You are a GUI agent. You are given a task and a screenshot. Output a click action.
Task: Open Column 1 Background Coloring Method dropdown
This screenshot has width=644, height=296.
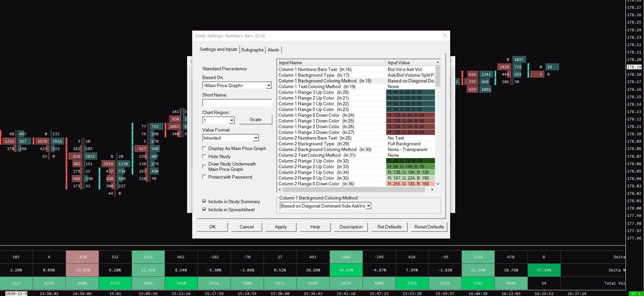coord(368,206)
